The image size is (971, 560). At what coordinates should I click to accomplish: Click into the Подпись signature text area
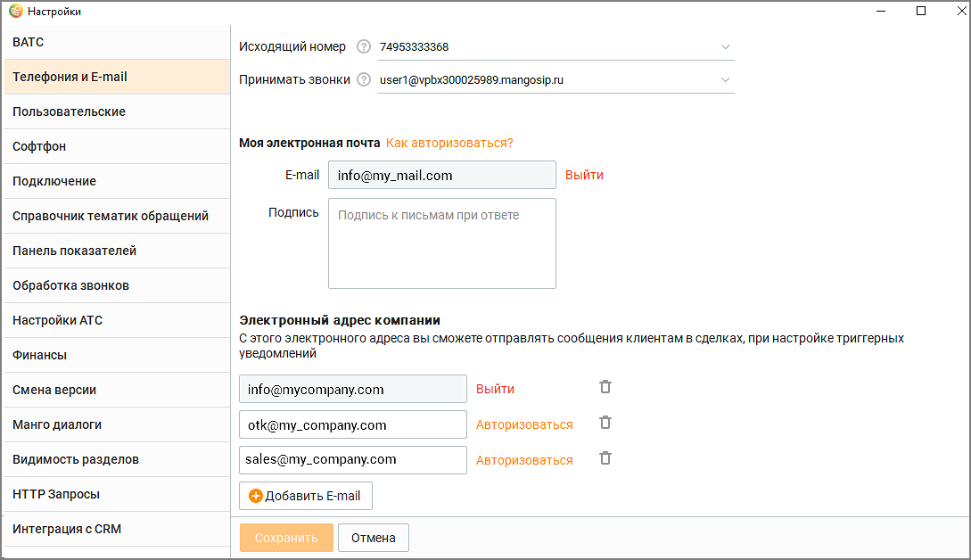[x=442, y=243]
